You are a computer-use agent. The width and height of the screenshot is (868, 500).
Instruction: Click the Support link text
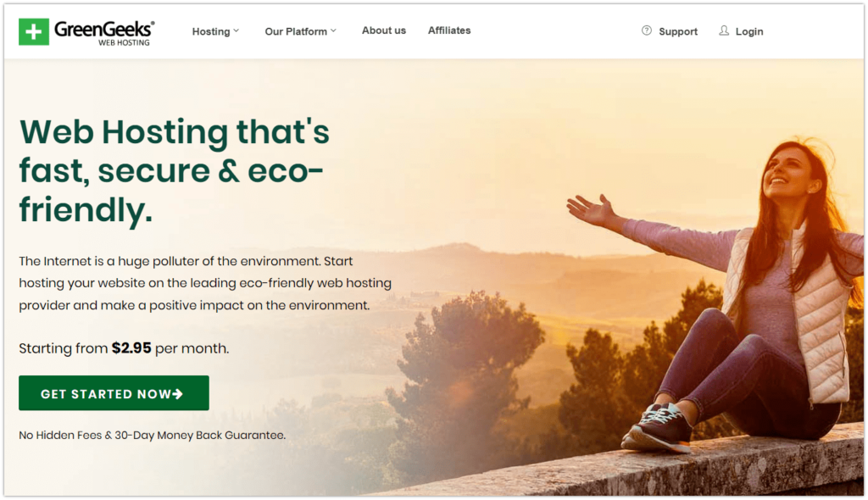(677, 31)
